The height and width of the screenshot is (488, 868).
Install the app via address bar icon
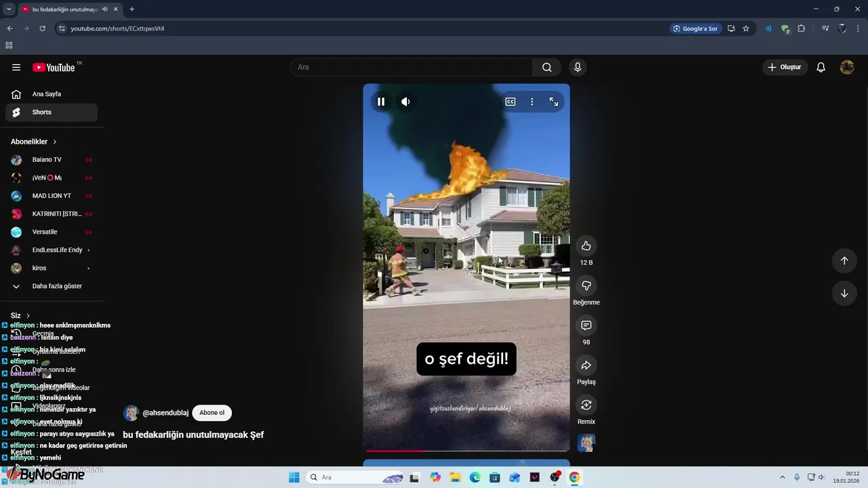tap(731, 28)
